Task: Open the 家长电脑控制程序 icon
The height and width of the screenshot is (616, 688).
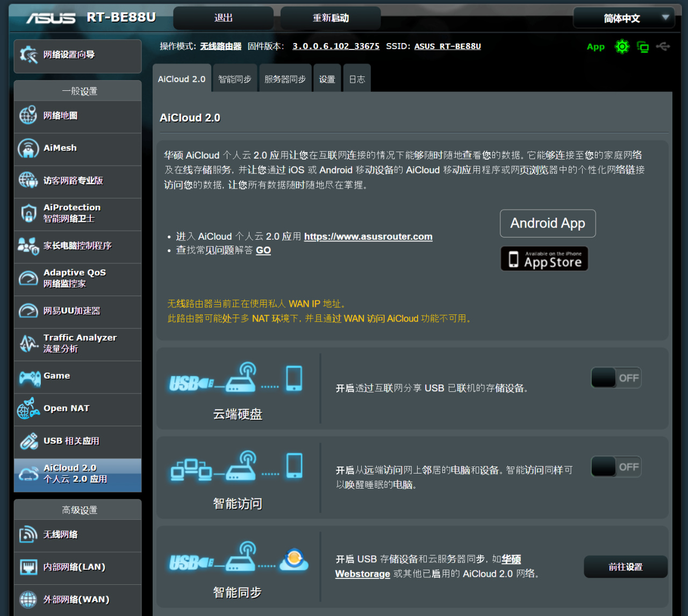Action: 28,246
